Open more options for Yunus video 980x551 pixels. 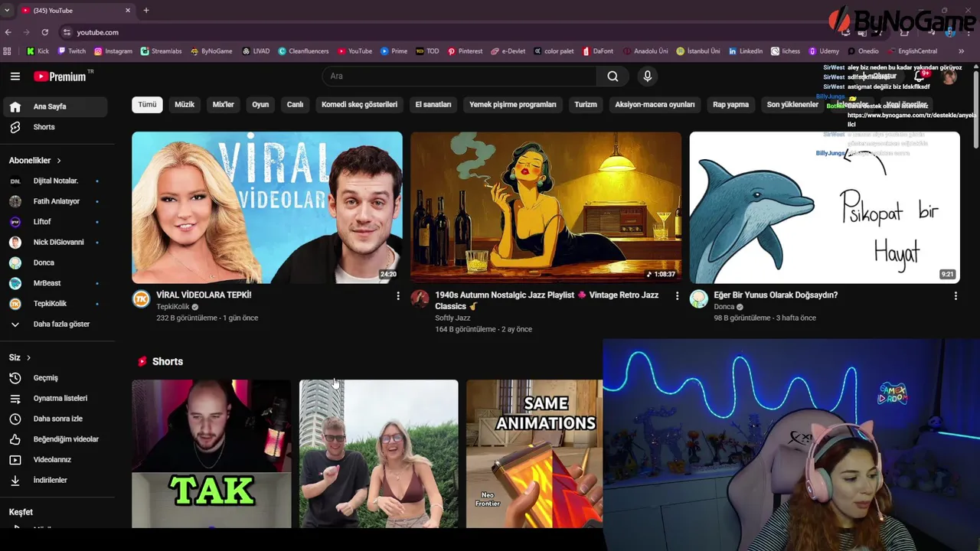pyautogui.click(x=955, y=295)
